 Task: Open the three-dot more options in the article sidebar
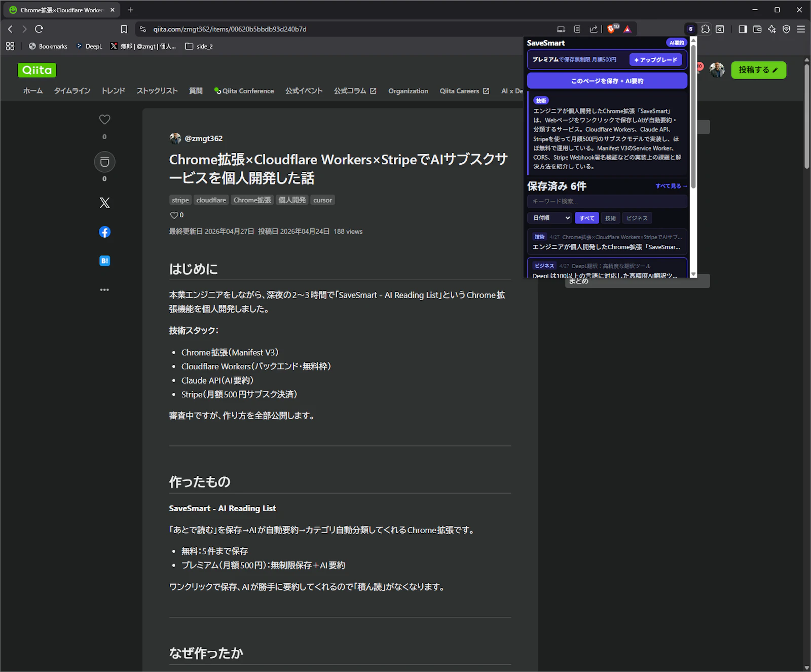(x=104, y=290)
